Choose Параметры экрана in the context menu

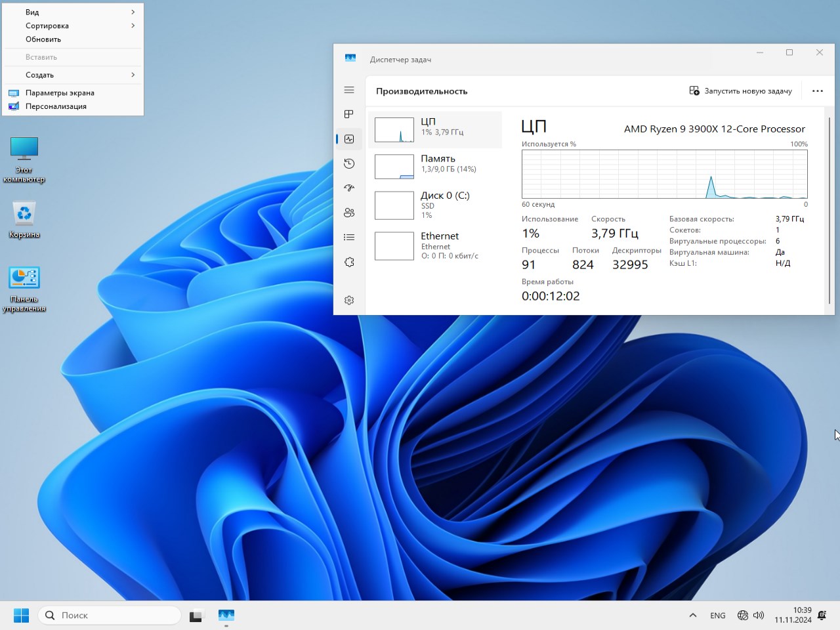point(73,93)
